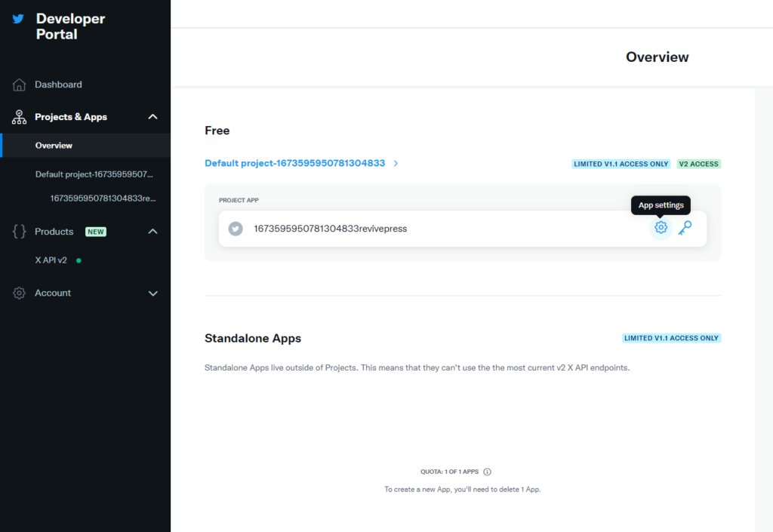
Task: Click the Products curly-braces icon
Action: (18, 232)
